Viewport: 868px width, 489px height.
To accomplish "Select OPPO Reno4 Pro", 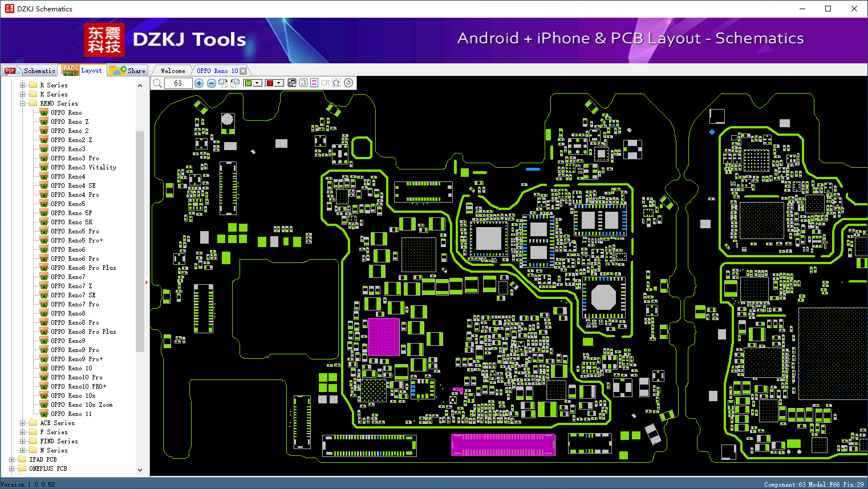I will tap(75, 195).
